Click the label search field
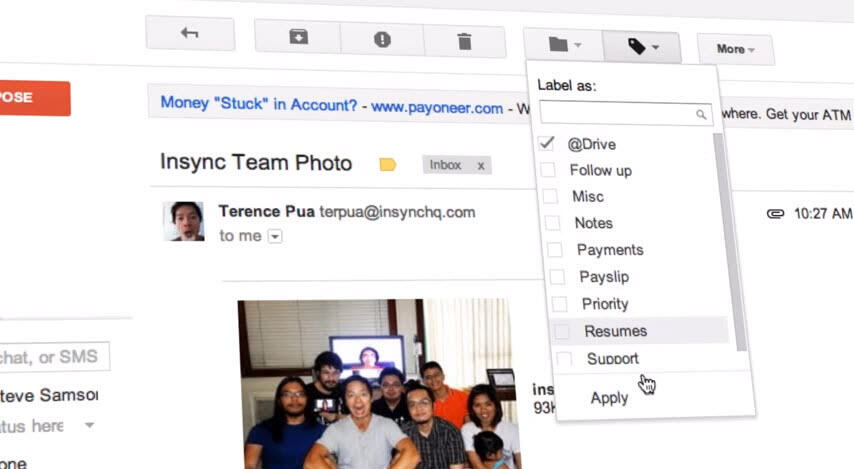 pyautogui.click(x=625, y=113)
